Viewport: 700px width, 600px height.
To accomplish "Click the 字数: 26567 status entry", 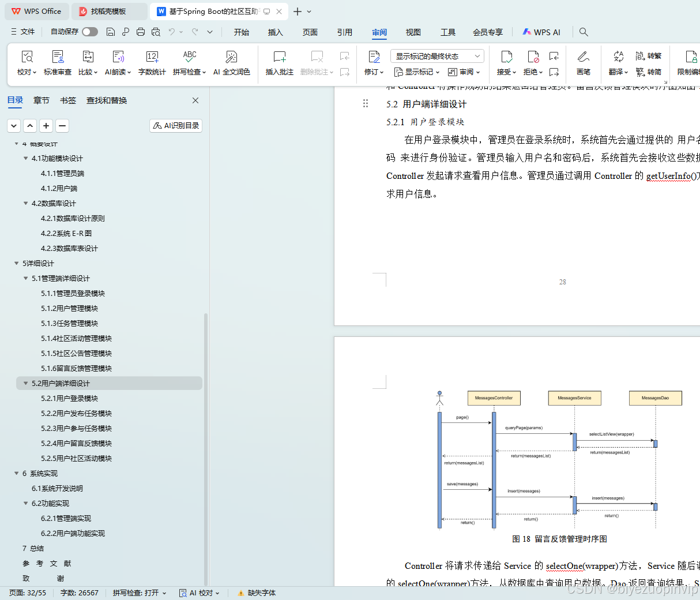I will click(80, 593).
